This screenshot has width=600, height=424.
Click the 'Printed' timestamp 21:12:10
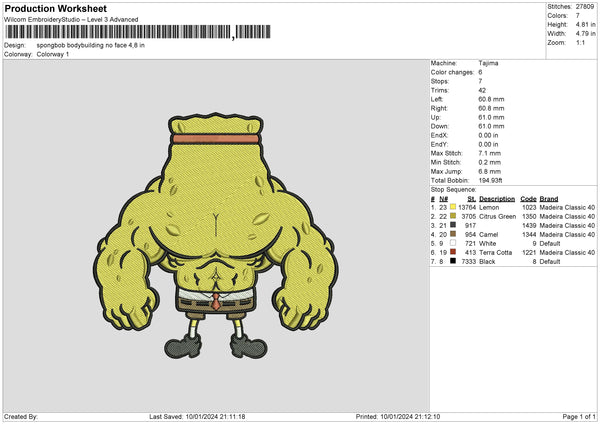point(426,416)
